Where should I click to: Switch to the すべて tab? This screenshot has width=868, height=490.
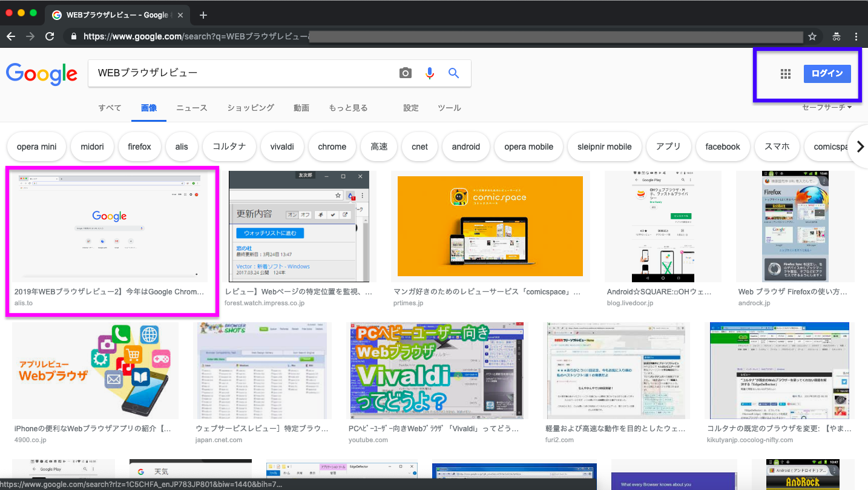pos(110,108)
